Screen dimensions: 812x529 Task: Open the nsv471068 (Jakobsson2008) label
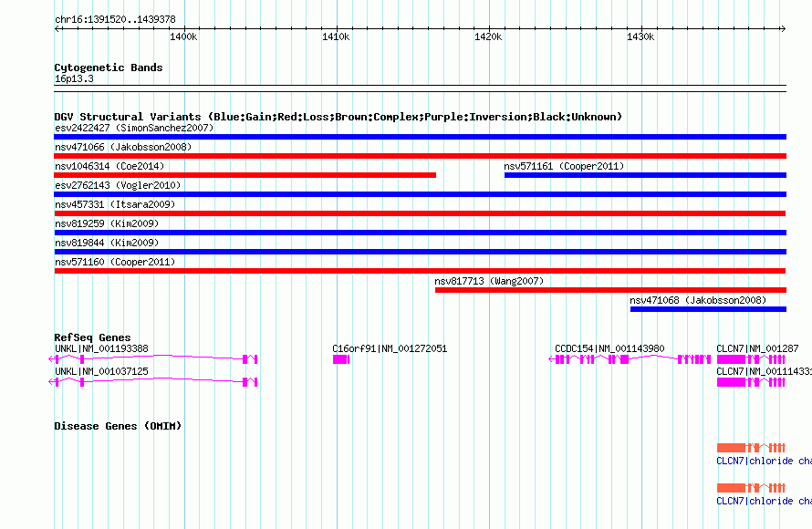[698, 300]
